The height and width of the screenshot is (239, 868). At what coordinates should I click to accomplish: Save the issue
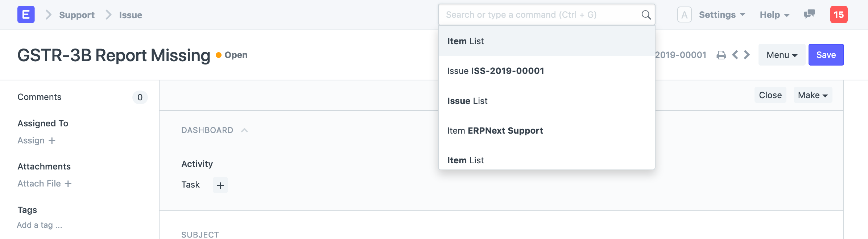826,55
